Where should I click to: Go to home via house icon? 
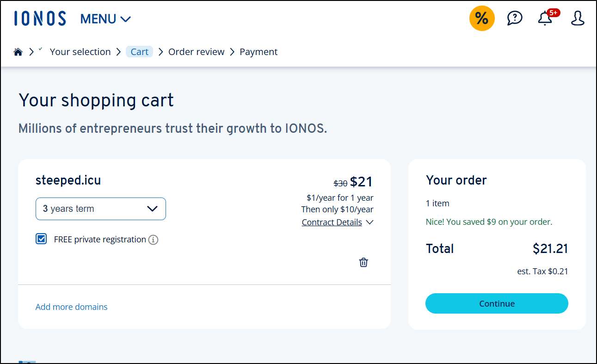(18, 52)
